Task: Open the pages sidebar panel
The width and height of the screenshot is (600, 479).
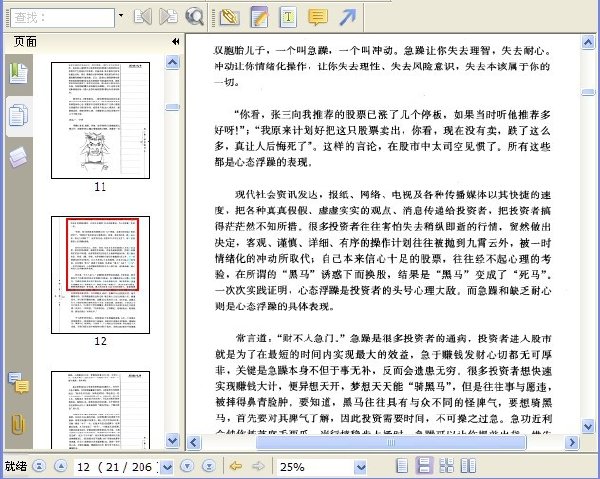Action: (18, 115)
